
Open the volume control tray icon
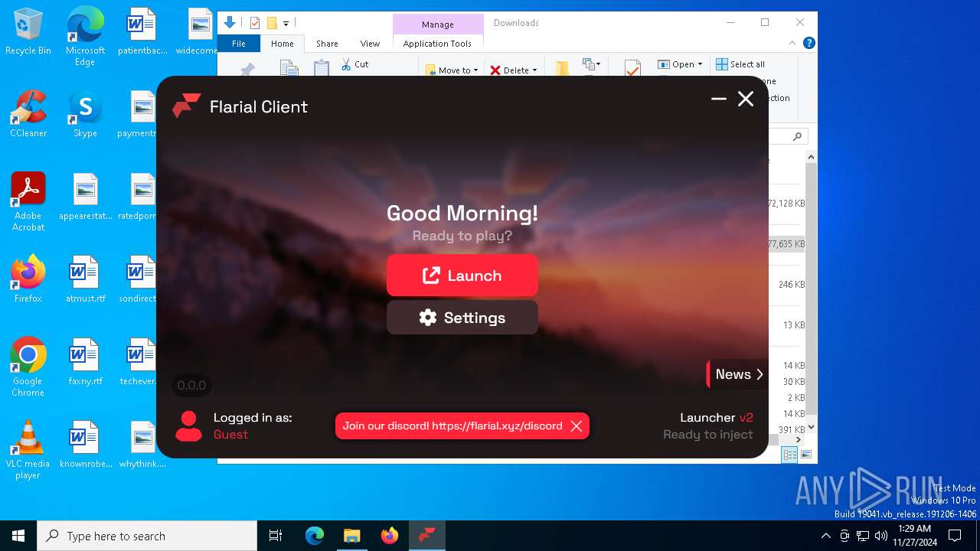(x=881, y=536)
